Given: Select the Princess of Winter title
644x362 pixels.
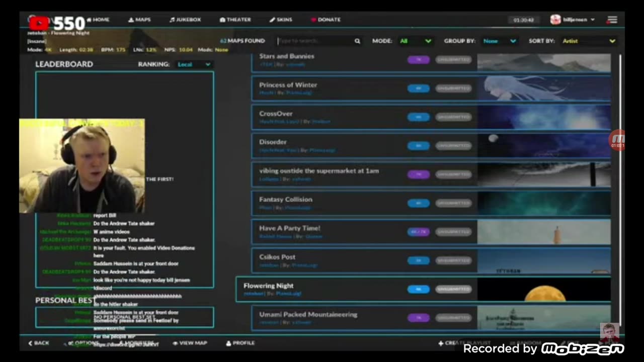Looking at the screenshot, I should [x=288, y=85].
